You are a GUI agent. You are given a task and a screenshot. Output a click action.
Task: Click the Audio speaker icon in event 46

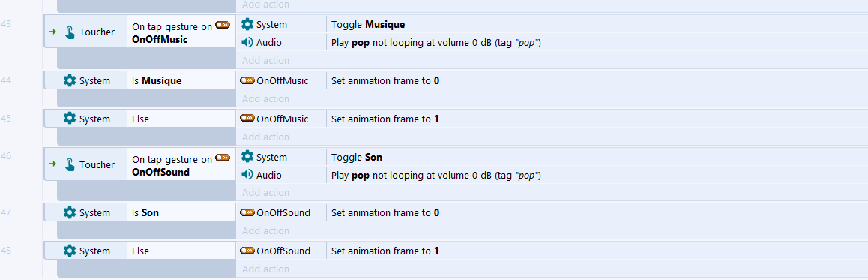247,175
